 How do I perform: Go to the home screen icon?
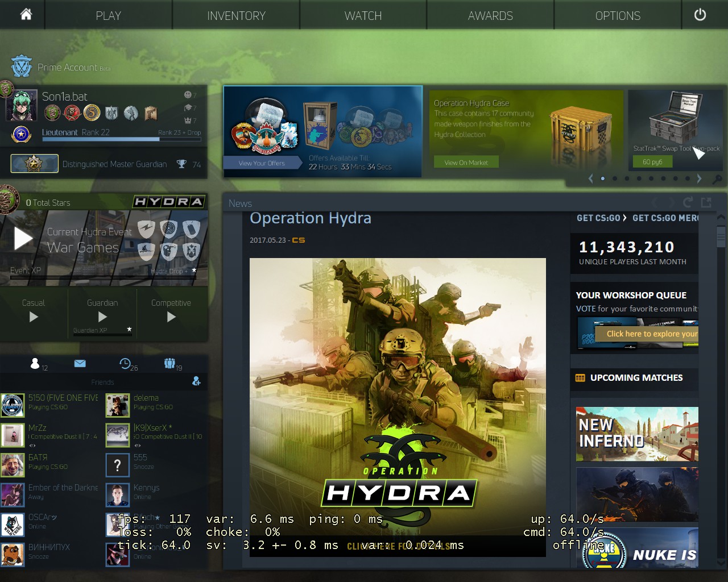click(x=26, y=15)
